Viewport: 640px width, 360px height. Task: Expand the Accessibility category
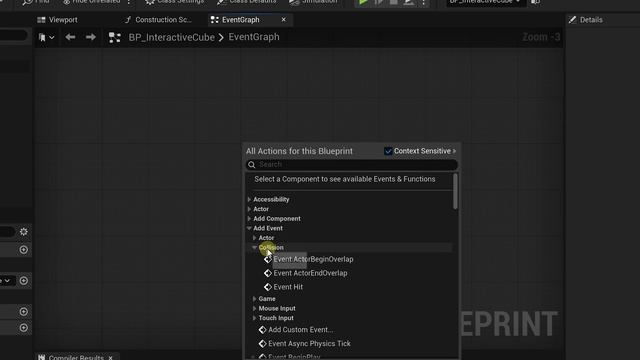(x=249, y=200)
